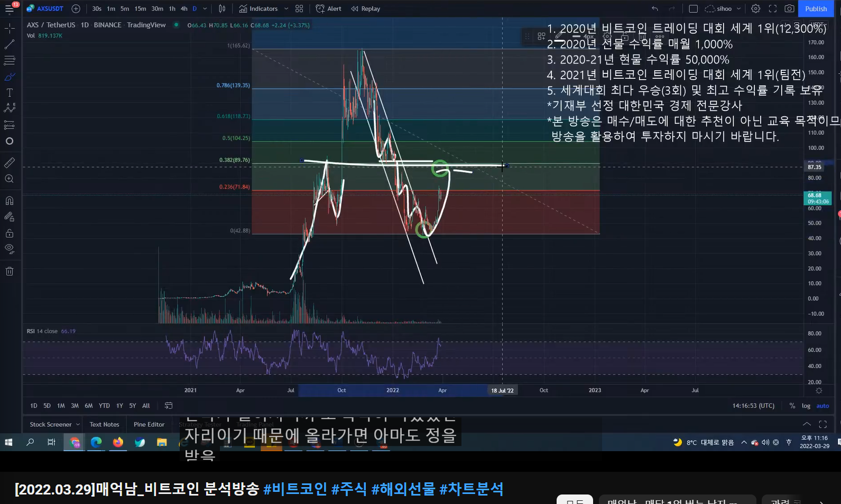Click the Publish button

pos(816,8)
